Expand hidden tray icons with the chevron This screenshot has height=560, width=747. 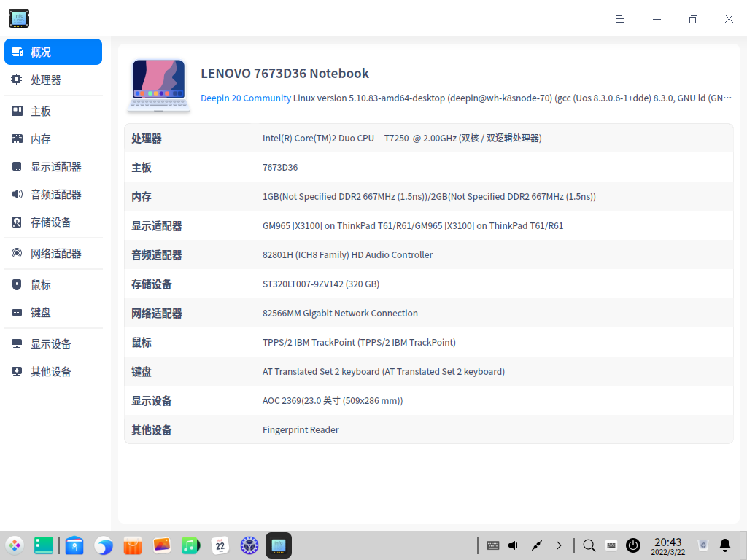pos(559,545)
